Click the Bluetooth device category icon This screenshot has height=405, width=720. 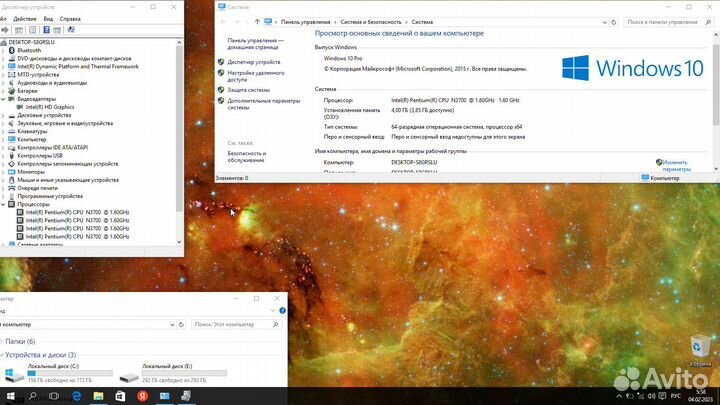11,50
